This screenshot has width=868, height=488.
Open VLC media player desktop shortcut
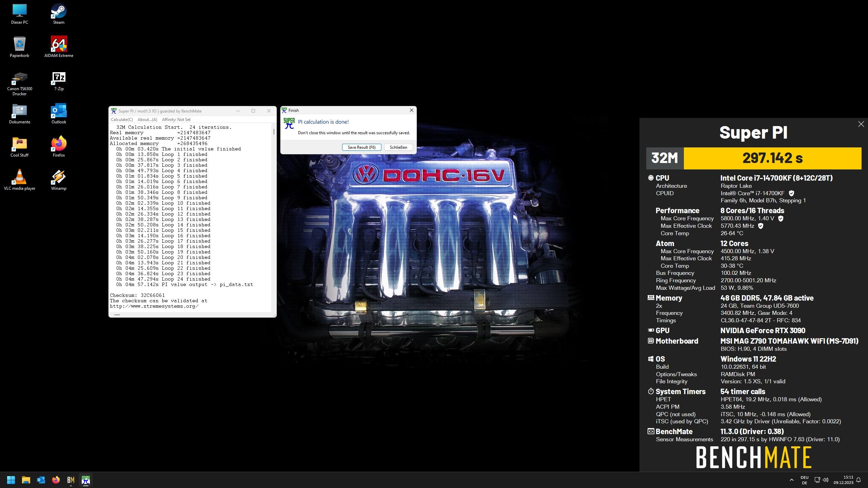19,180
